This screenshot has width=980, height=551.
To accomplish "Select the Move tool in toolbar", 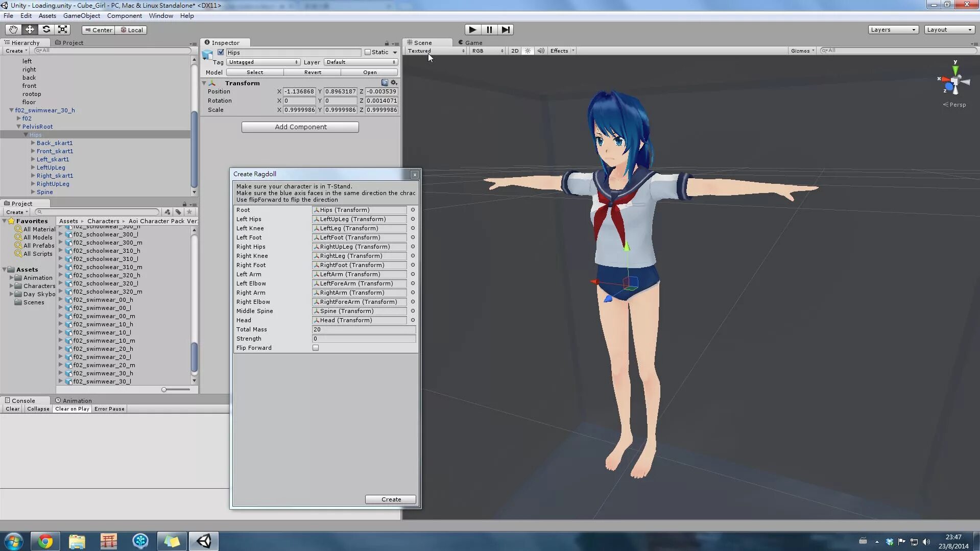I will coord(30,30).
